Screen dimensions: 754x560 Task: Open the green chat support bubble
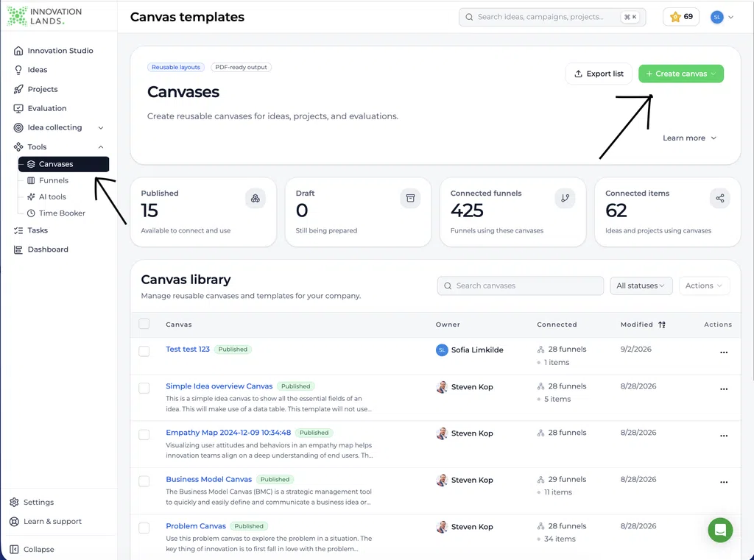coord(720,530)
